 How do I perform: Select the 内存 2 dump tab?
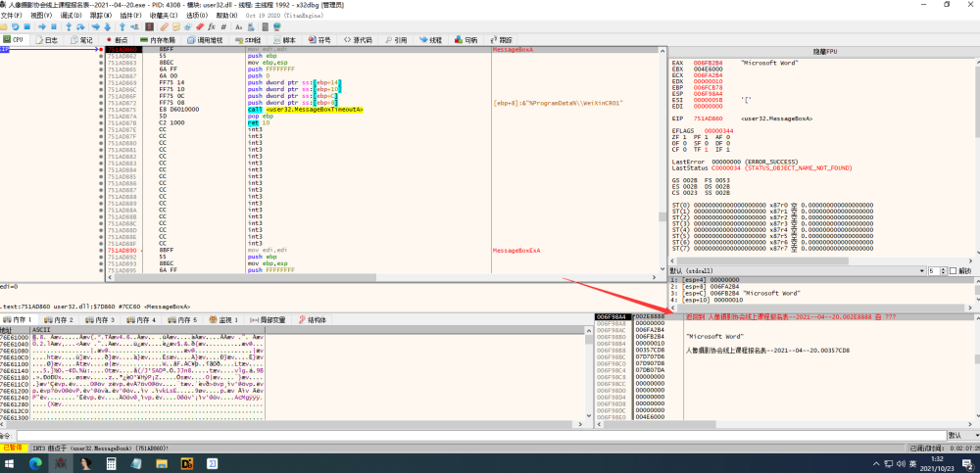(x=60, y=319)
